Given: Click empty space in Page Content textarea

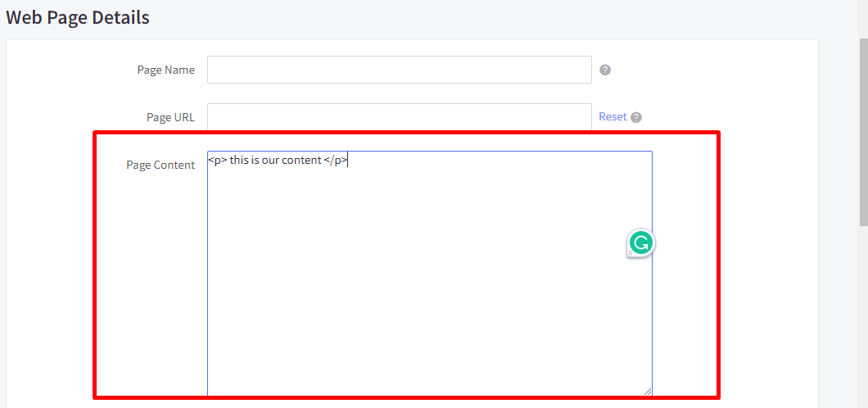Looking at the screenshot, I should click(x=426, y=287).
